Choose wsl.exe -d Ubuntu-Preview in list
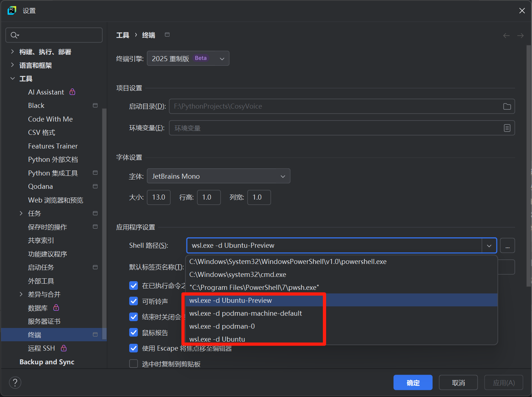 342,300
